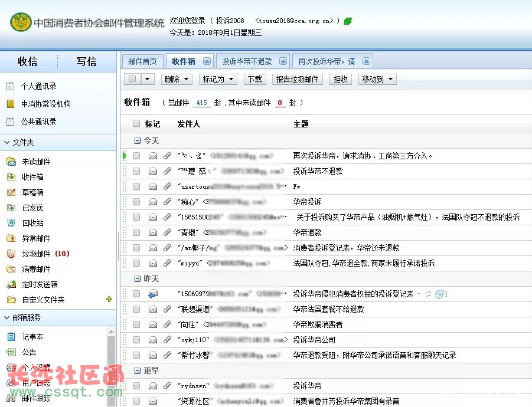
Task: Open the 个人通讯录 address book icon
Action: (10, 86)
